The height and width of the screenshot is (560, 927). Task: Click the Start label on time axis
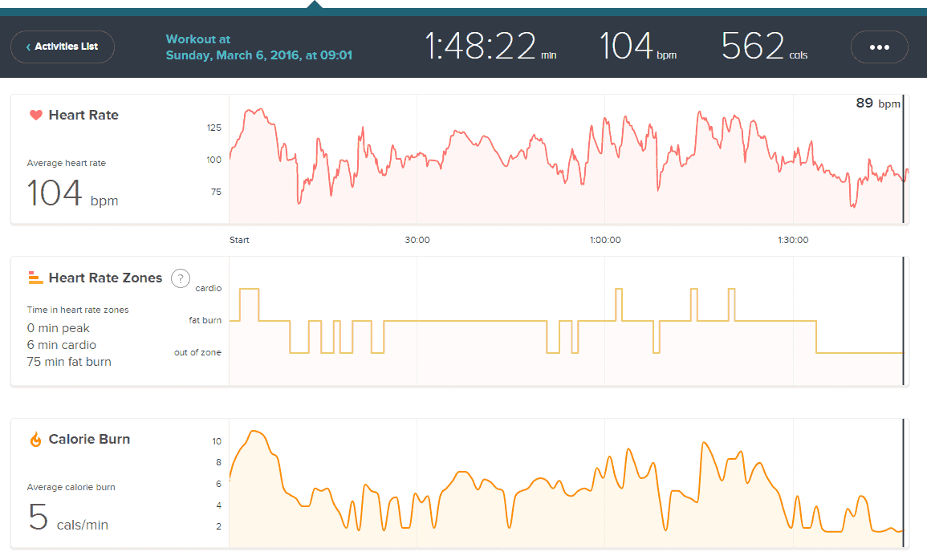(239, 240)
